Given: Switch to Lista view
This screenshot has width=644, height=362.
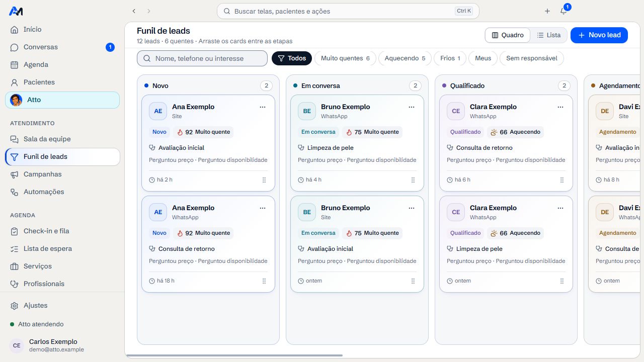Looking at the screenshot, I should point(548,35).
